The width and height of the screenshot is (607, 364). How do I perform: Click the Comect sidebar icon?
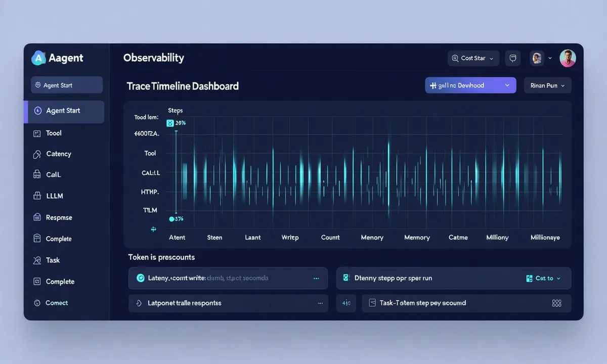pos(36,303)
